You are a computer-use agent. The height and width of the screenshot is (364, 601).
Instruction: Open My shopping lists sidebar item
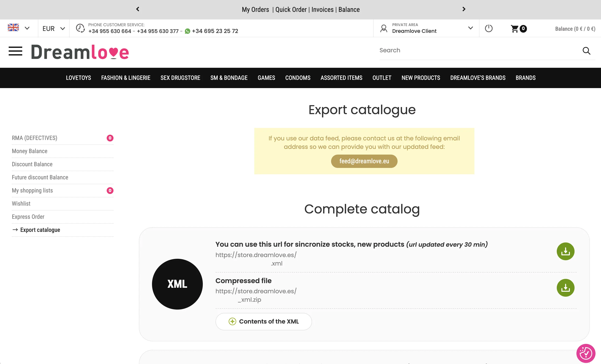coord(62,191)
